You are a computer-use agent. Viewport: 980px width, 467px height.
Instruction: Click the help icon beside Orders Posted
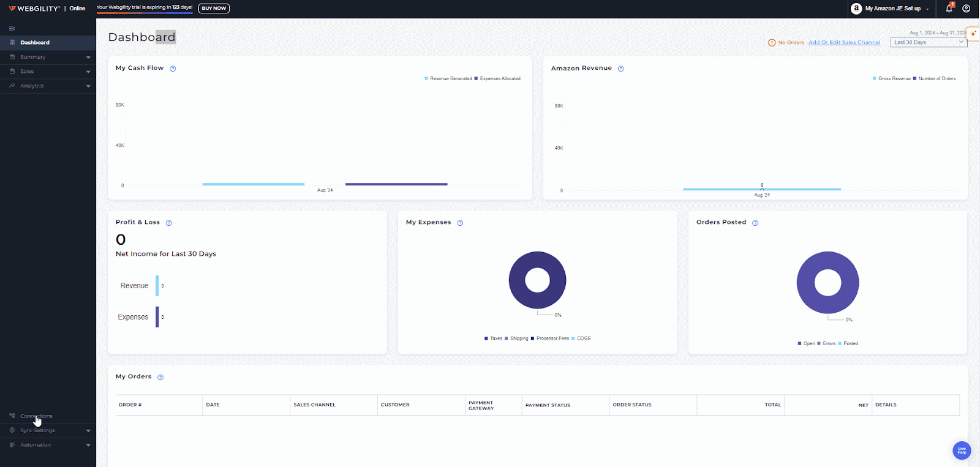point(755,223)
